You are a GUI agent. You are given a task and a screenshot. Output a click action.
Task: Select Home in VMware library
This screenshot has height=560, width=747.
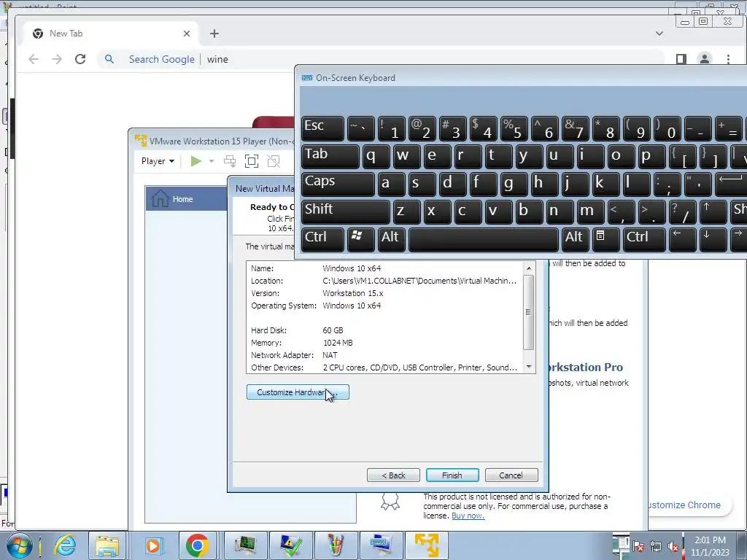tap(187, 198)
